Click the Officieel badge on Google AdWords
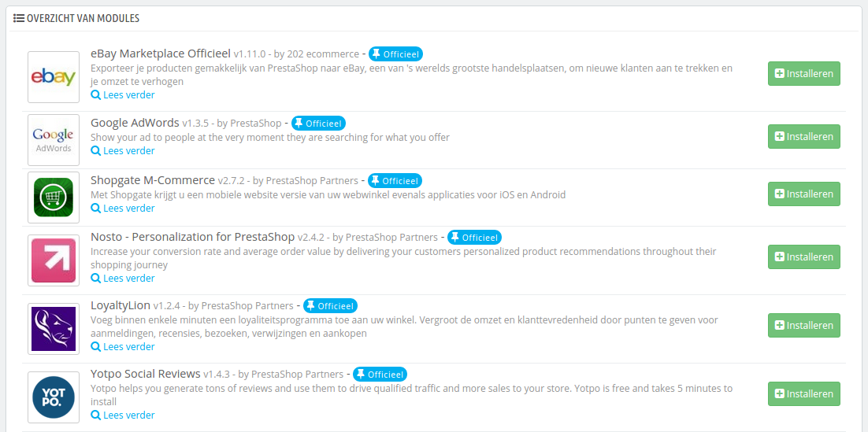 coord(318,123)
